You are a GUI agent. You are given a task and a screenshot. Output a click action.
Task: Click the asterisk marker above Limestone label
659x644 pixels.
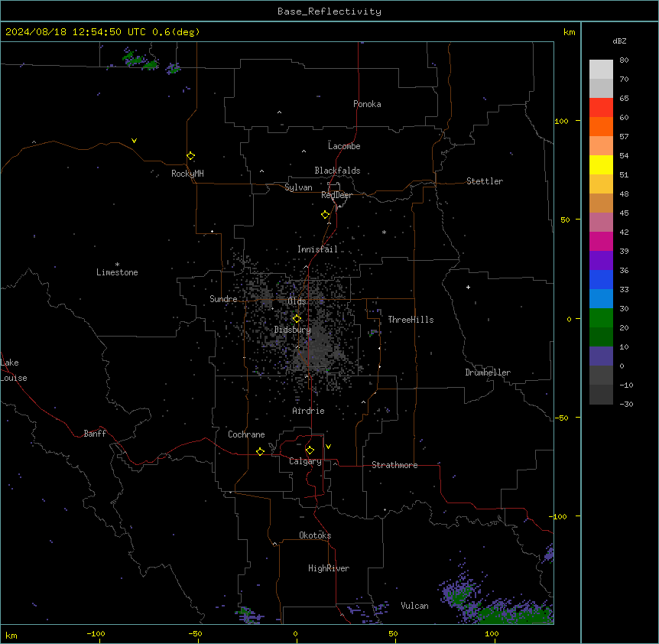coord(117,265)
